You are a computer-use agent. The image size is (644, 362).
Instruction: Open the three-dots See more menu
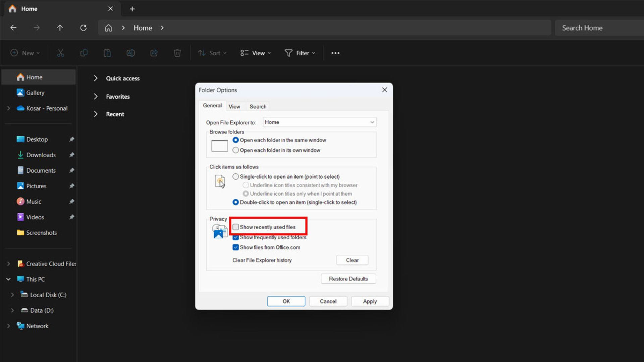click(x=335, y=53)
